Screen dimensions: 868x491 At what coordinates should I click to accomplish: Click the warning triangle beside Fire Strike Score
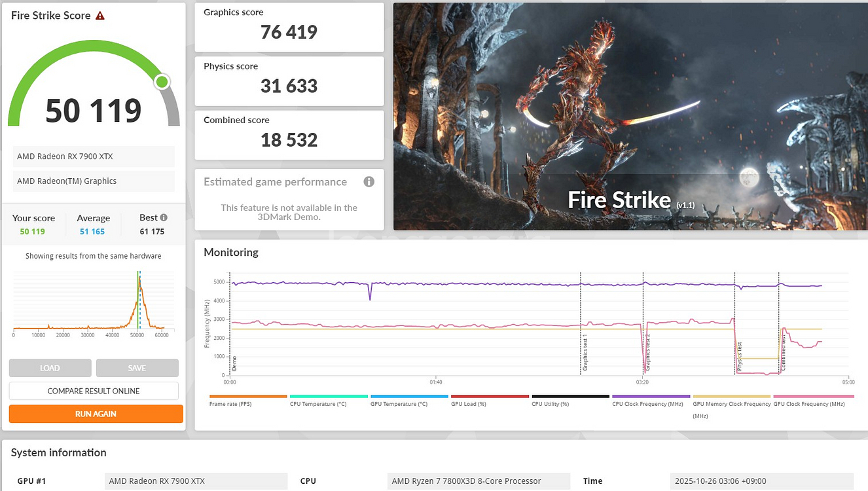pos(100,16)
